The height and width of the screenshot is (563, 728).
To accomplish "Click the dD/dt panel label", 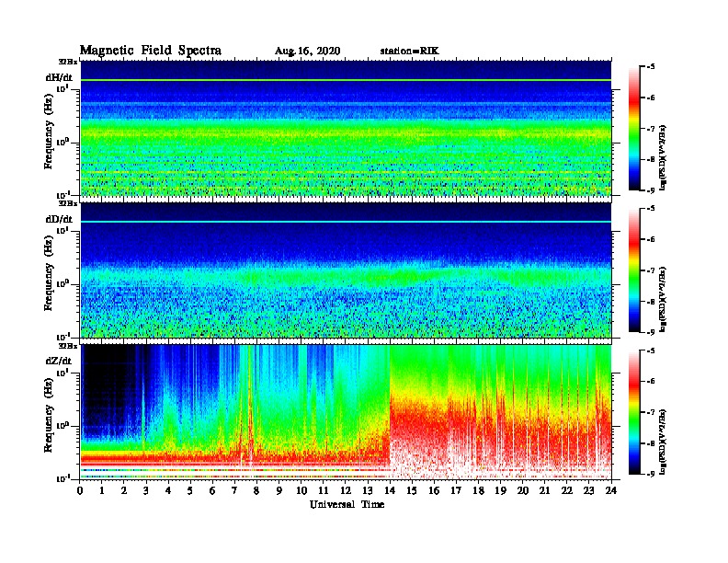I will [x=59, y=219].
